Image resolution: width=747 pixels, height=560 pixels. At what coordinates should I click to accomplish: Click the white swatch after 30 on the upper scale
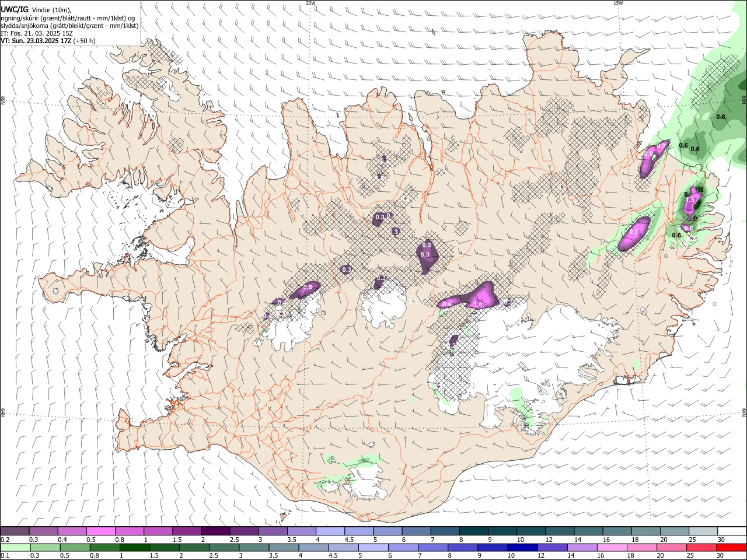(731, 531)
